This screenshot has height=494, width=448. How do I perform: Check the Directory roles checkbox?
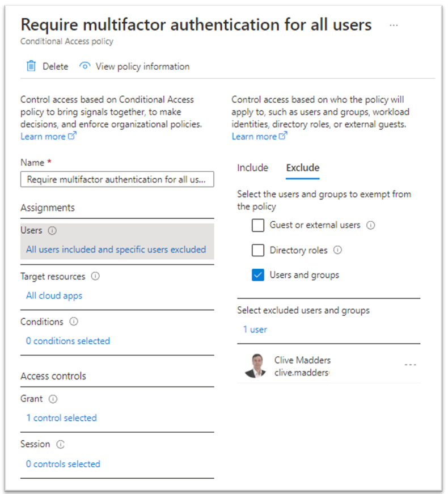pyautogui.click(x=258, y=250)
